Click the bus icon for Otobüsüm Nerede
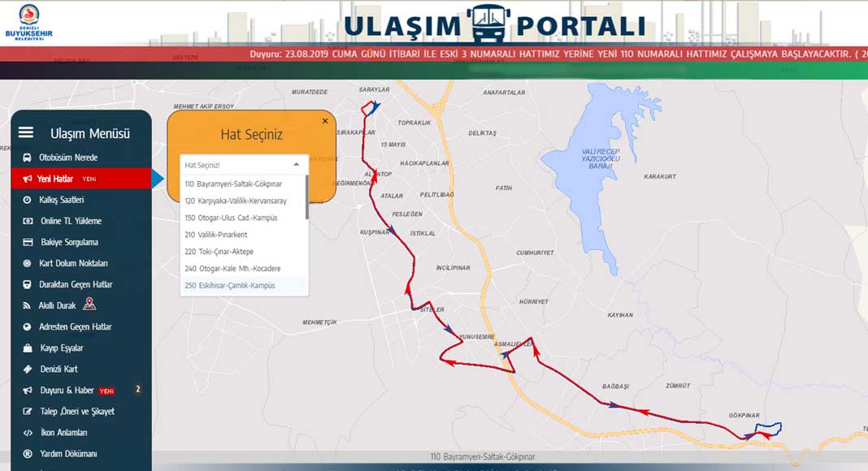 [27, 158]
